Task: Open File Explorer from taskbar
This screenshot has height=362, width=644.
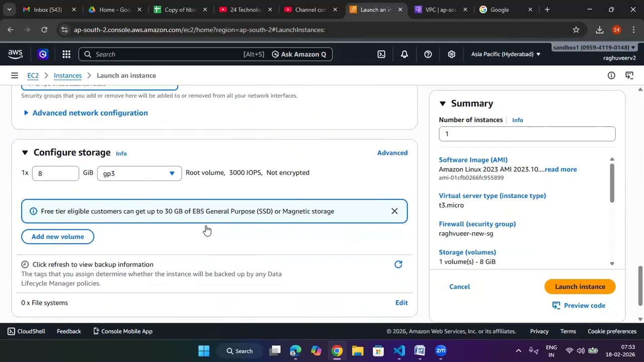Action: point(357,351)
